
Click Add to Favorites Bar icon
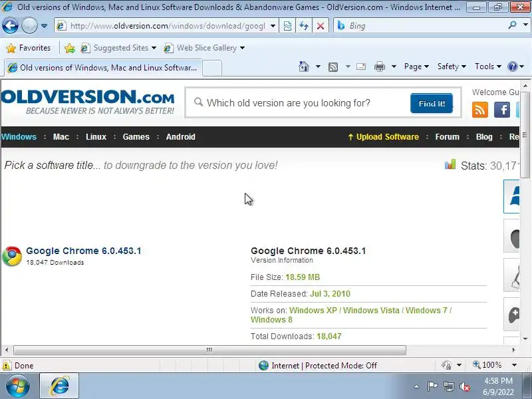[70, 48]
